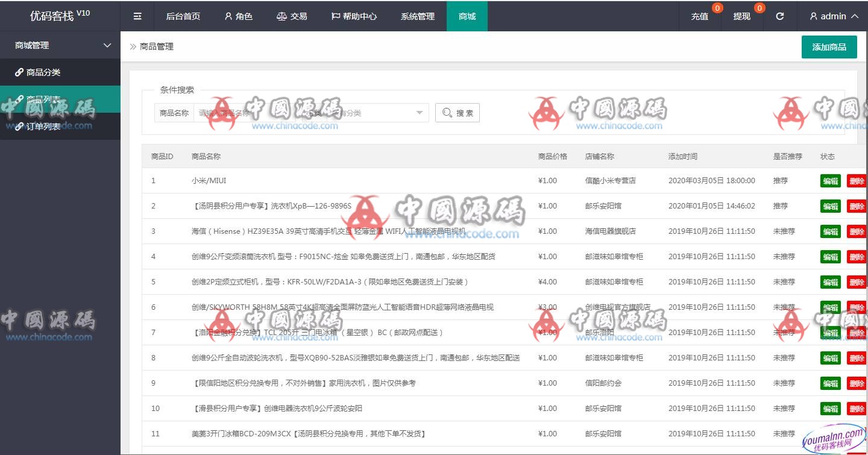Open the 系统管理 menu
Screen dimensions: 868x455
417,16
